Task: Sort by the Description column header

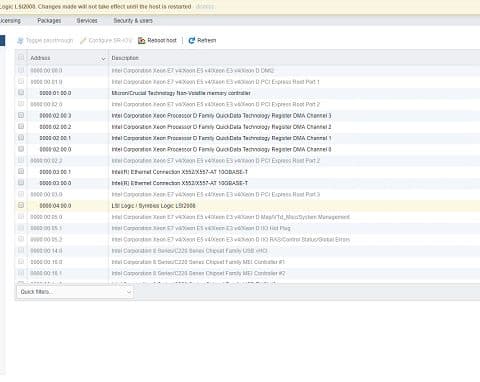Action: tap(125, 58)
